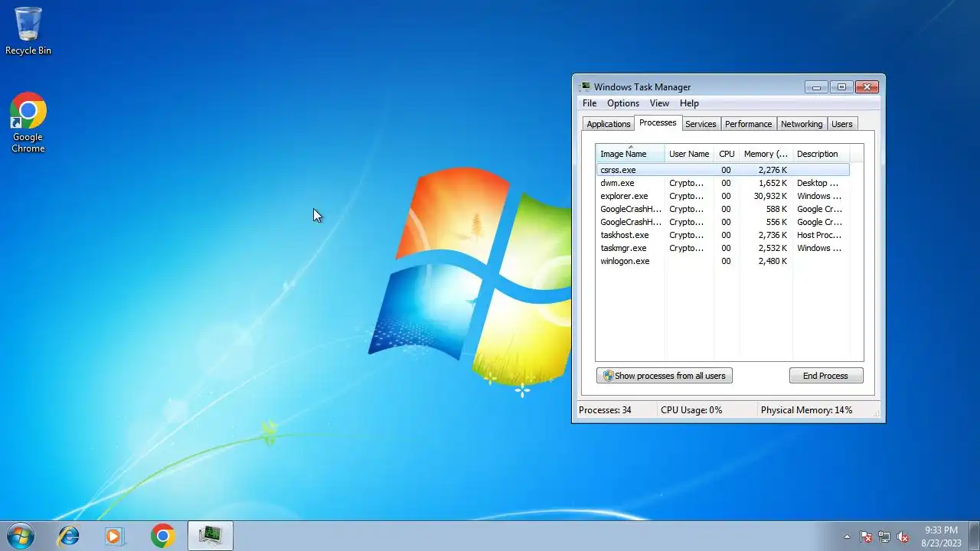Open the Help menu
Viewport: 980px width, 551px height.
coord(689,103)
